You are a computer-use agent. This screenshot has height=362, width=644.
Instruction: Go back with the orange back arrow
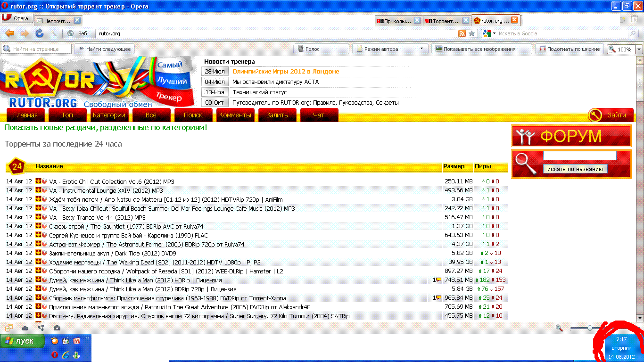[9, 33]
